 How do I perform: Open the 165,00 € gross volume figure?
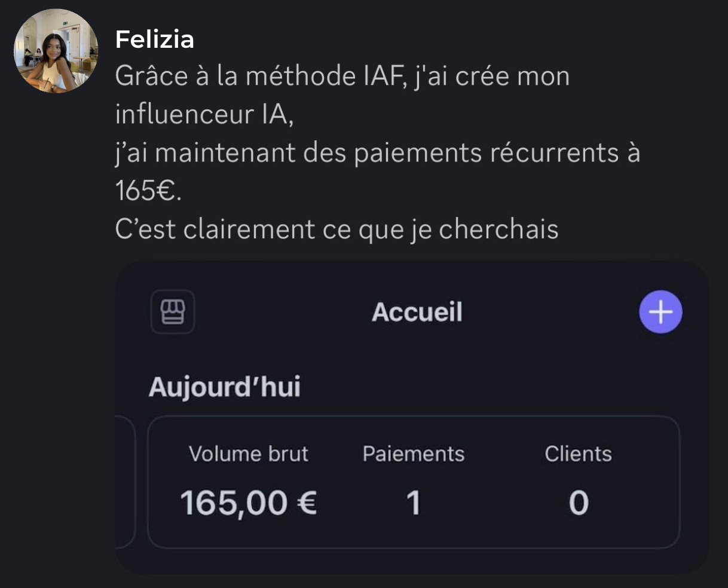pyautogui.click(x=248, y=503)
